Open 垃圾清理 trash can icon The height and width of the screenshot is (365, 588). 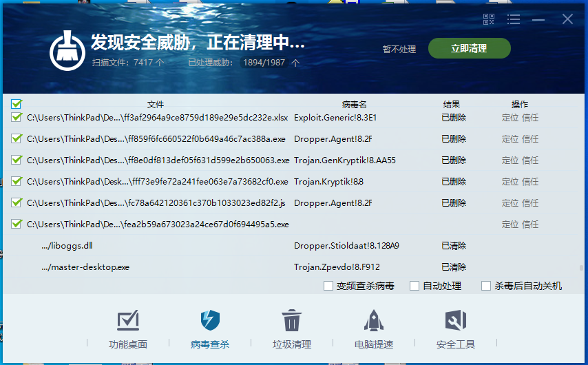point(292,320)
